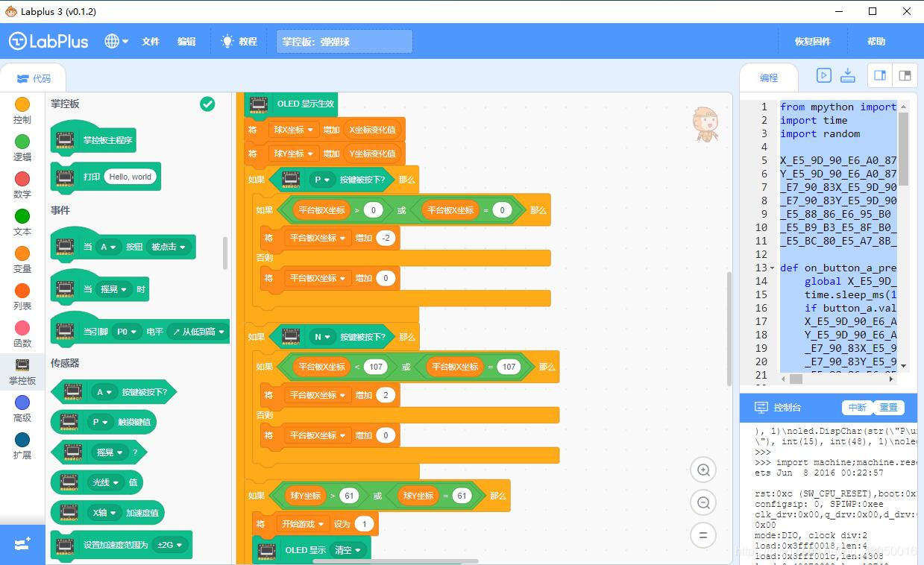Open the P dropdown in 触摸键值 block
Screen dimensions: 924x565
click(101, 422)
